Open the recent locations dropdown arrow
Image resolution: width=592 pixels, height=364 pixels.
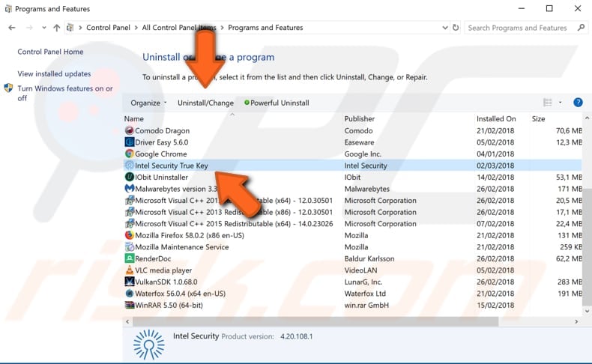pyautogui.click(x=44, y=28)
